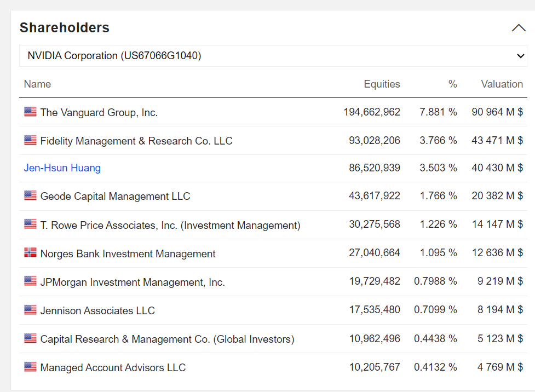Click the flag icon next to Fidelity Management
Screen dimensions: 535x392
coord(30,140)
